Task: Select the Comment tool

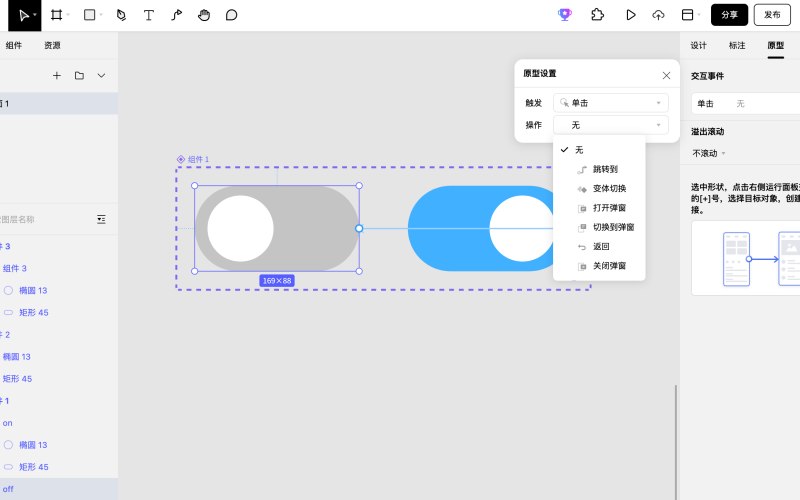Action: point(231,15)
